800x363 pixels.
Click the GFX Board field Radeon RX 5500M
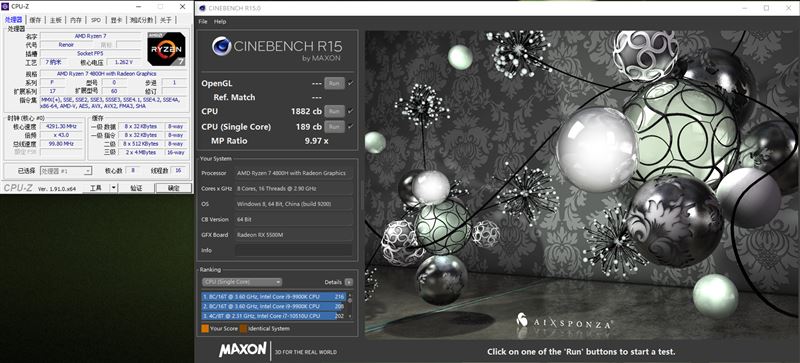[x=293, y=235]
